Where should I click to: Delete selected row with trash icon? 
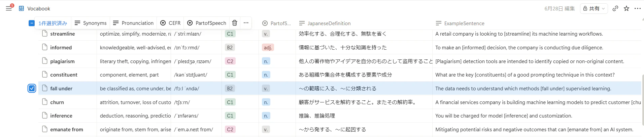(x=235, y=23)
